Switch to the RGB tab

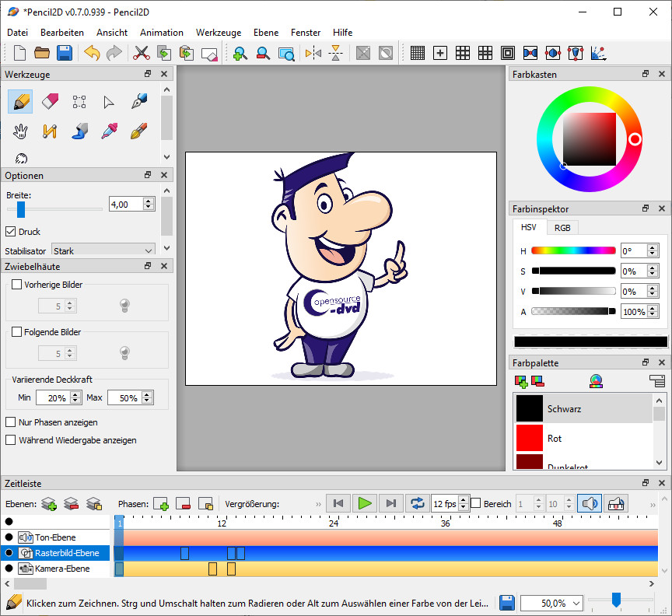tap(562, 228)
